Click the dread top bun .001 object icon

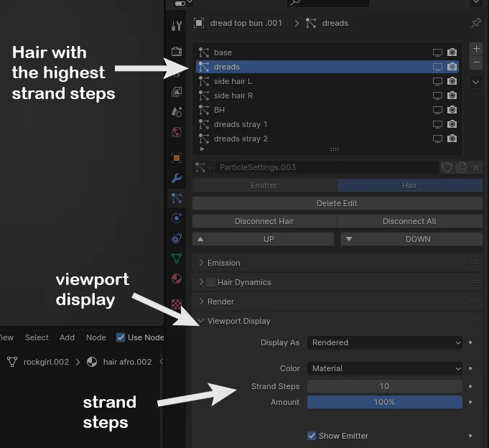pyautogui.click(x=199, y=23)
